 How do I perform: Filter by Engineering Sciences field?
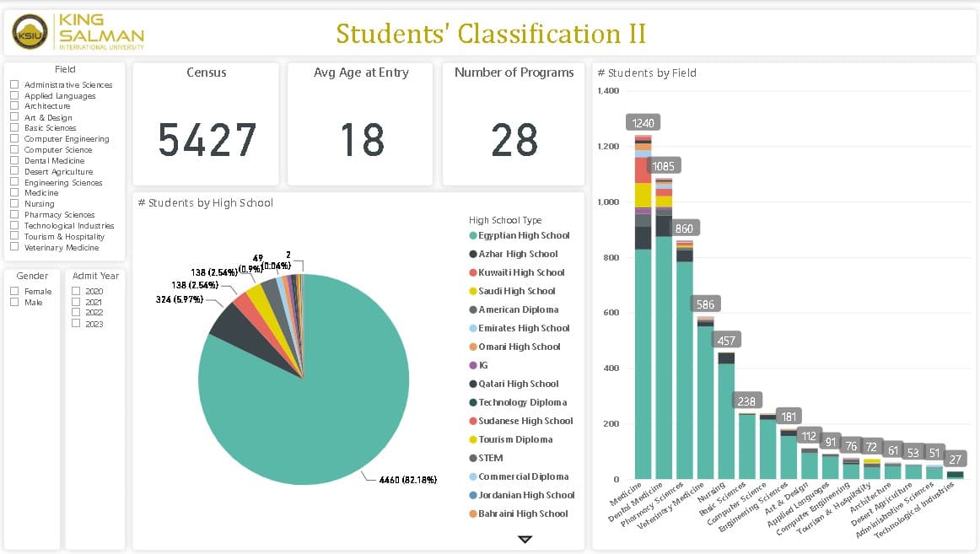click(x=14, y=182)
